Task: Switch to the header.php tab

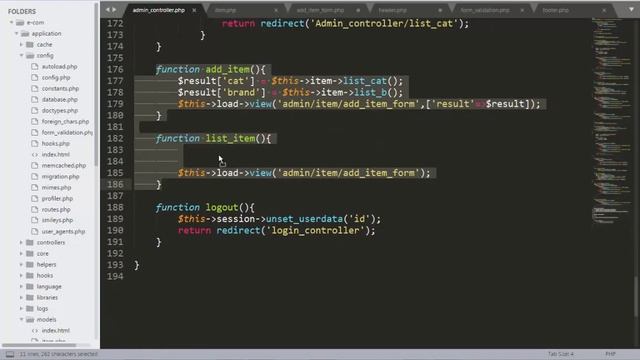Action: tap(392, 10)
